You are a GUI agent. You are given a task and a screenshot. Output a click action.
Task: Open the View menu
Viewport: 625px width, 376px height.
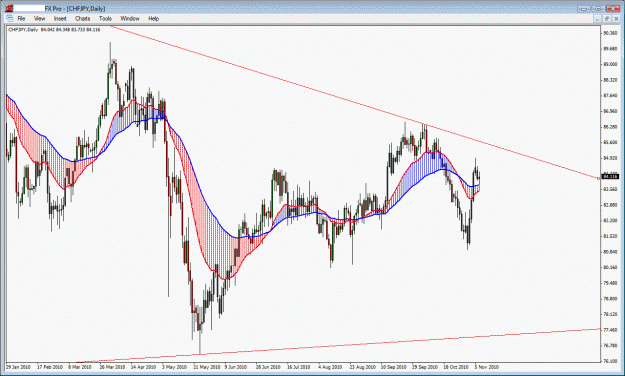pos(39,18)
